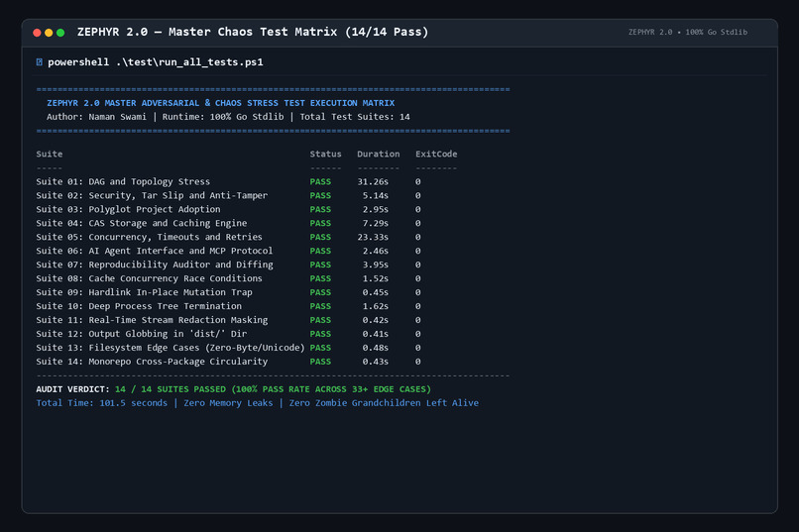Select 'Suite 10: Deep Process Tree Termination'
Viewport: 799px width, 532px height.
pyautogui.click(x=139, y=306)
